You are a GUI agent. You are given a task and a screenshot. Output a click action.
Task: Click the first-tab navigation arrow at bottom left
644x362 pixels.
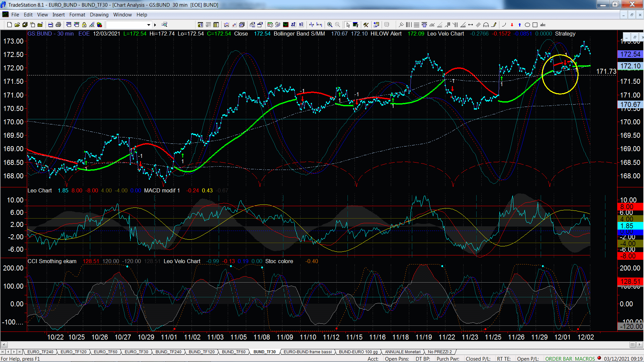(3, 352)
